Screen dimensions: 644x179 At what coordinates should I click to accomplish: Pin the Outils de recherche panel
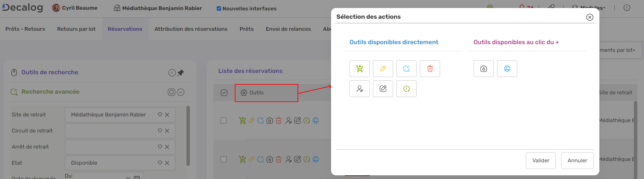pos(181,73)
